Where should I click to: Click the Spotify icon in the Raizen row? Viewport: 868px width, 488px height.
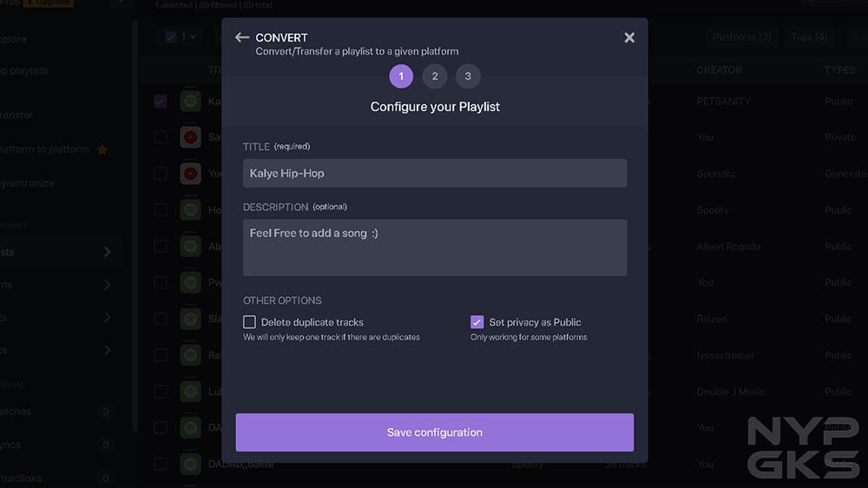pyautogui.click(x=190, y=319)
